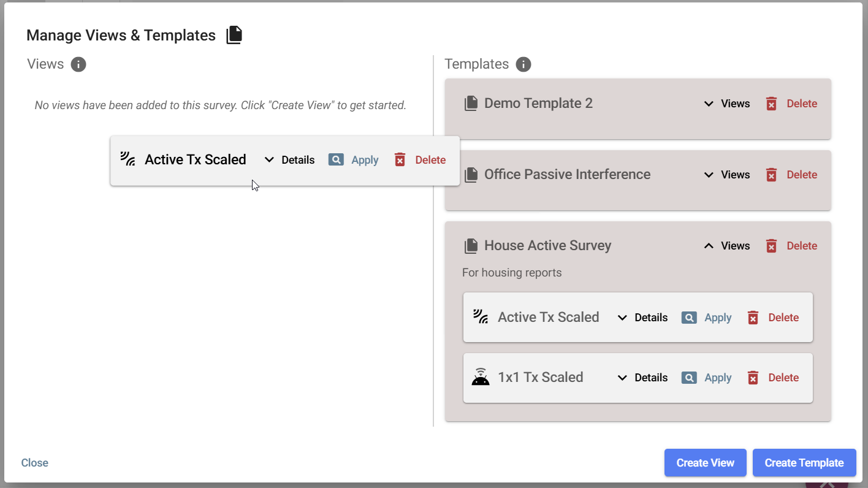Click the Views info icon
868x488 pixels.
point(78,64)
